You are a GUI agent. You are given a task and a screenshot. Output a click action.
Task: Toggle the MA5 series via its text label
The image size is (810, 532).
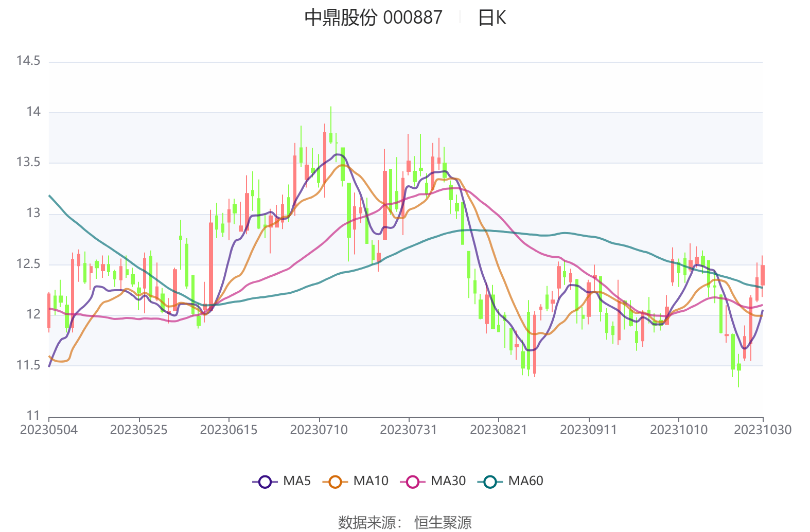click(297, 481)
